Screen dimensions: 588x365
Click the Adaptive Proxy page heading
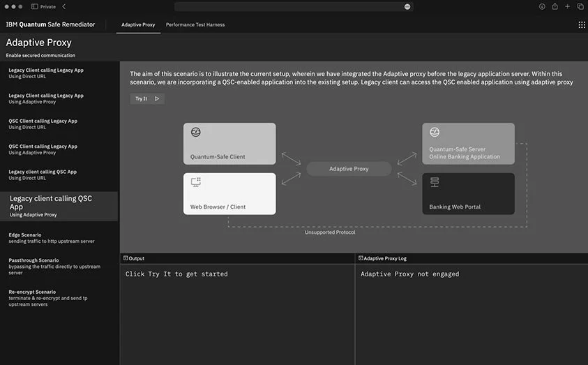(38, 43)
